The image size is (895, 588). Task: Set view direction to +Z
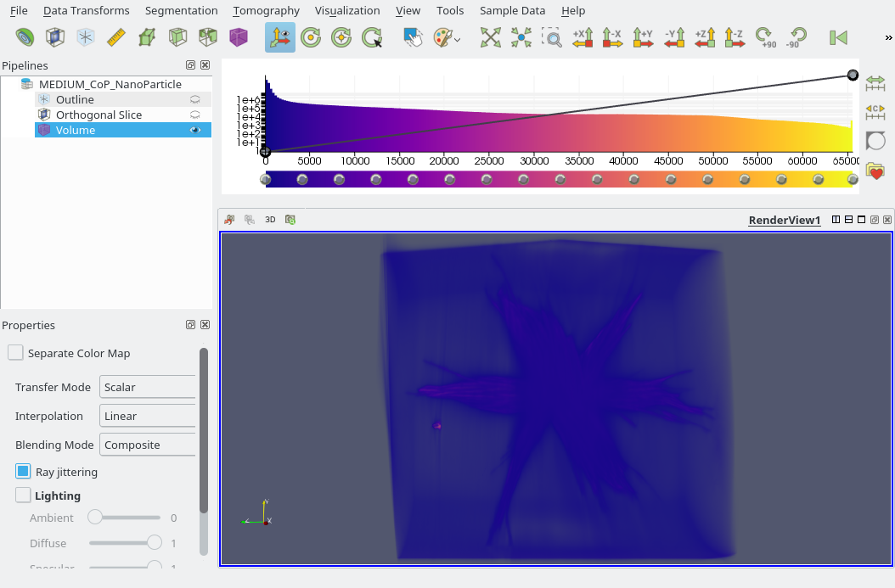tap(704, 37)
